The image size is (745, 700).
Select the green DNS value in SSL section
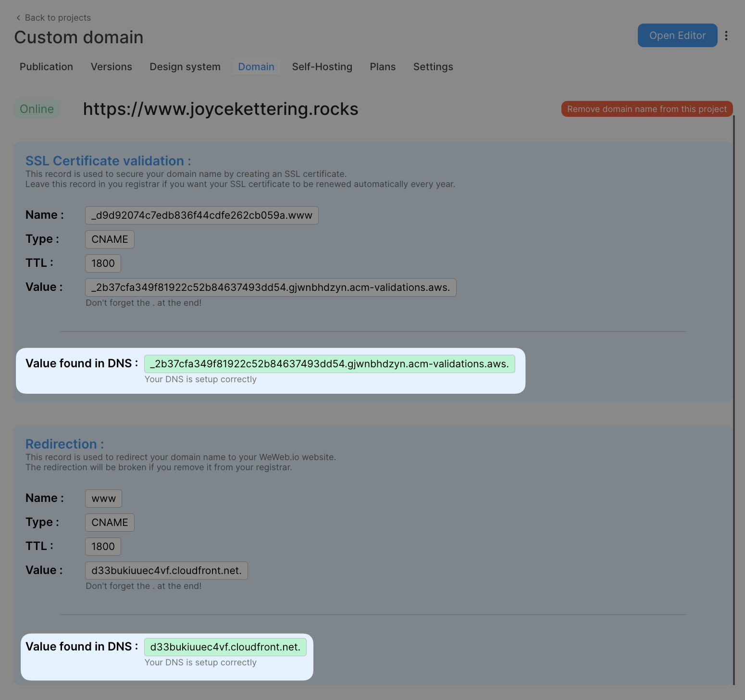330,364
